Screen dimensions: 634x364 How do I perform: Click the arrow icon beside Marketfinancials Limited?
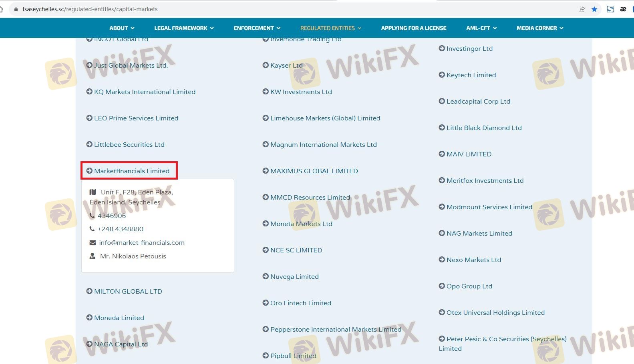pos(89,171)
